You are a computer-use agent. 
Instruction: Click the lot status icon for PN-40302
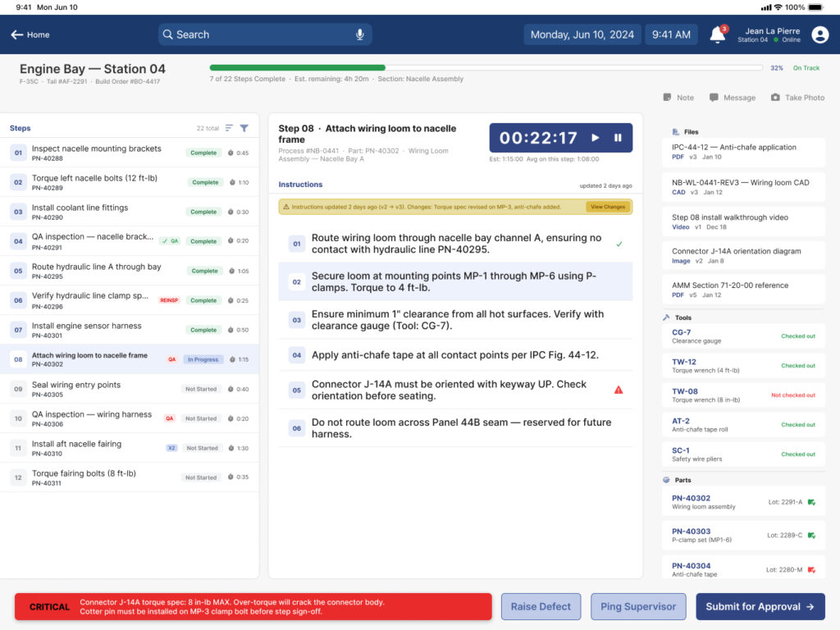coord(811,502)
